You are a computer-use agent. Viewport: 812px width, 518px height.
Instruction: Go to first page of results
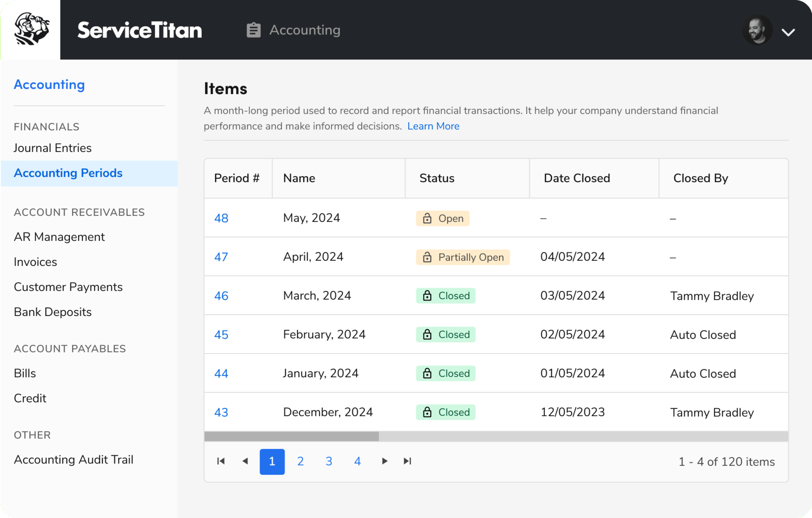(x=221, y=461)
